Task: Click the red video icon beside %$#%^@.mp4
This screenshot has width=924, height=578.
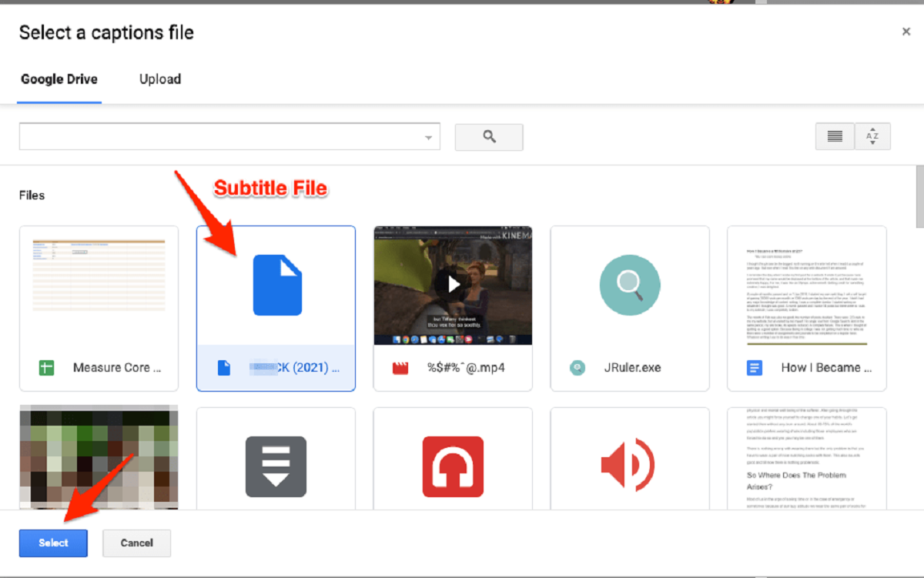Action: pos(400,368)
